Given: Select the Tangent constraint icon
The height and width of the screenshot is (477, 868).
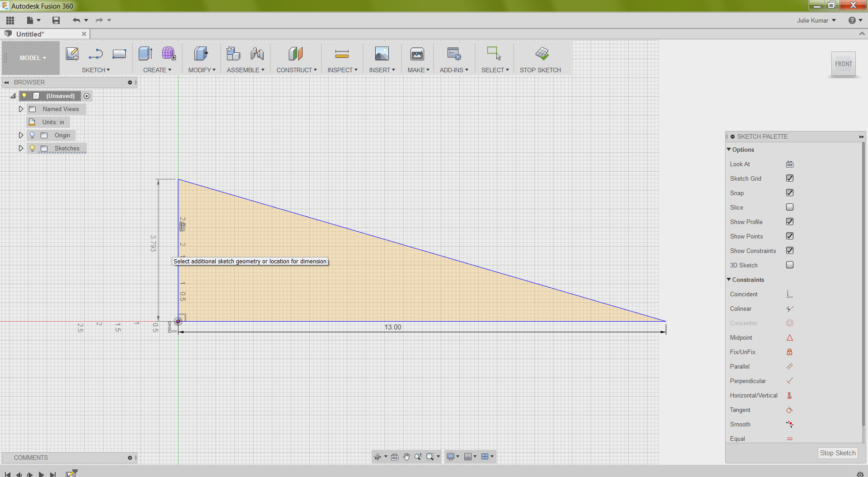Looking at the screenshot, I should point(790,410).
